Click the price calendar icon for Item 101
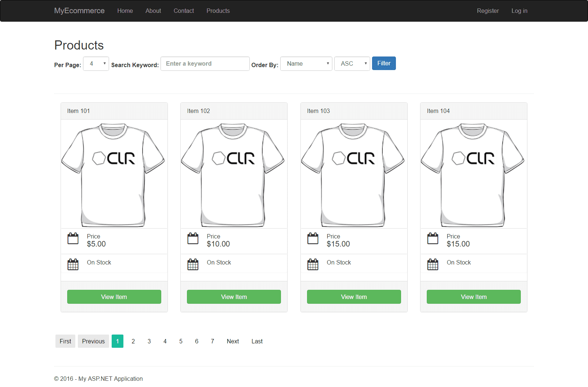The height and width of the screenshot is (387, 588). pos(73,238)
